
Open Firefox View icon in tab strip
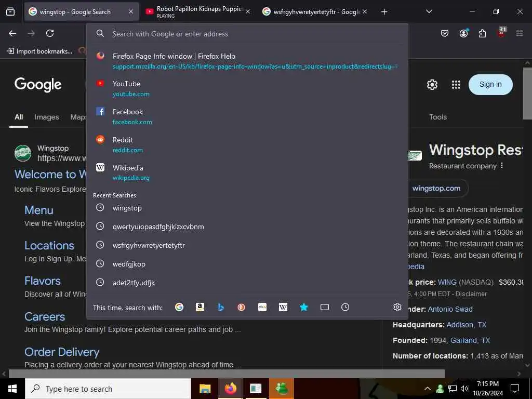pos(10,12)
